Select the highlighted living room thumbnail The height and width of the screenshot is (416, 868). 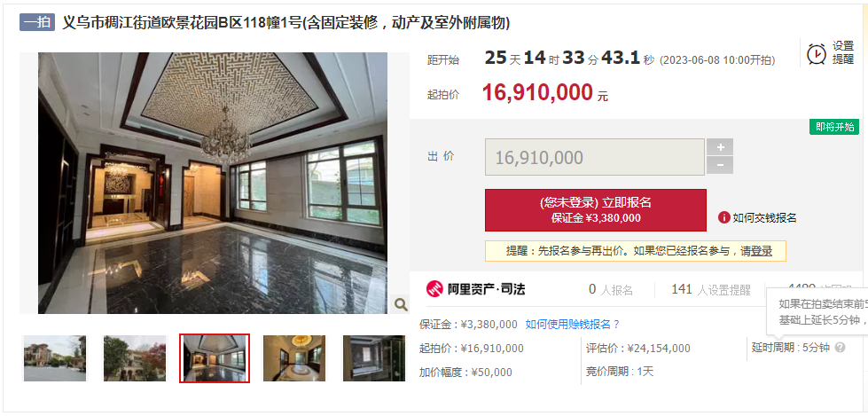[x=215, y=358]
